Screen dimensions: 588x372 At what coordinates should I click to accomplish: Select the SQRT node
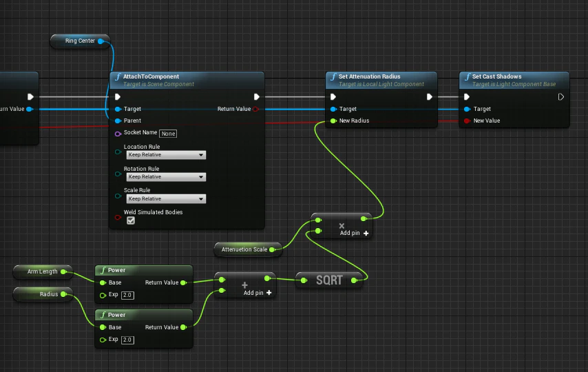(x=329, y=280)
